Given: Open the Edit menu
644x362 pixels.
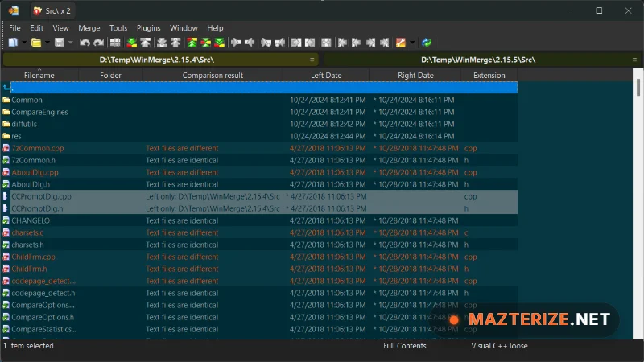Looking at the screenshot, I should [36, 28].
